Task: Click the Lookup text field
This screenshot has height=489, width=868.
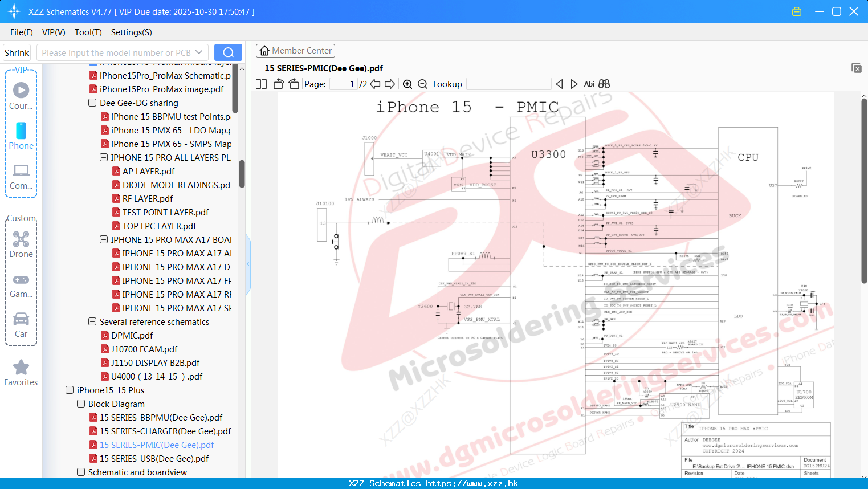Action: 508,84
